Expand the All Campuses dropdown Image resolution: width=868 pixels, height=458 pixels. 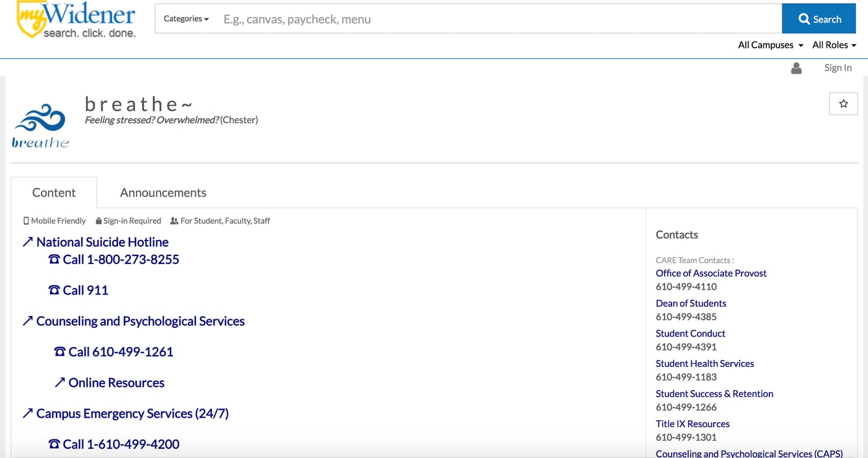point(770,45)
